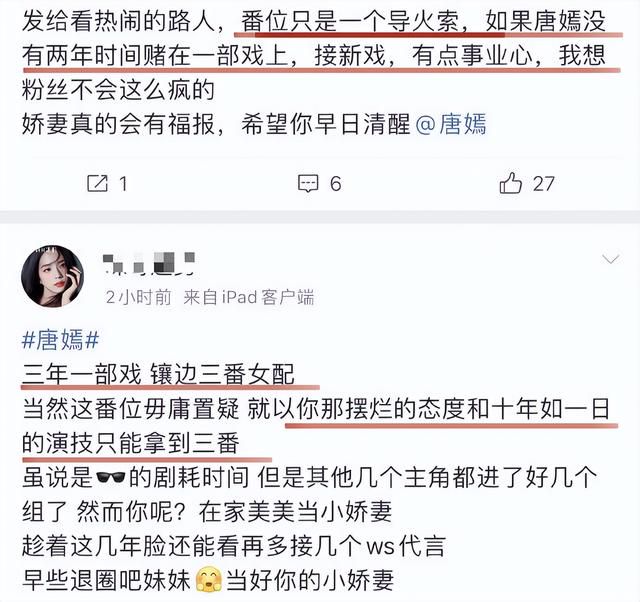Screen dimensions: 640x602
Task: Click the comment count 6
Action: click(336, 184)
